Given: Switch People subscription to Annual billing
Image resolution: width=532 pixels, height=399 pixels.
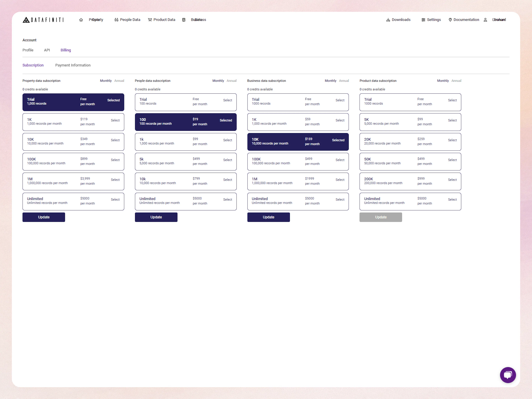Looking at the screenshot, I should click(231, 81).
